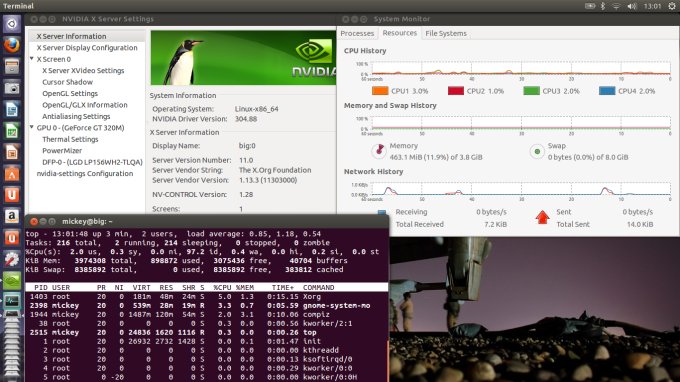
Task: Open PowerMizer page
Action: coord(62,150)
